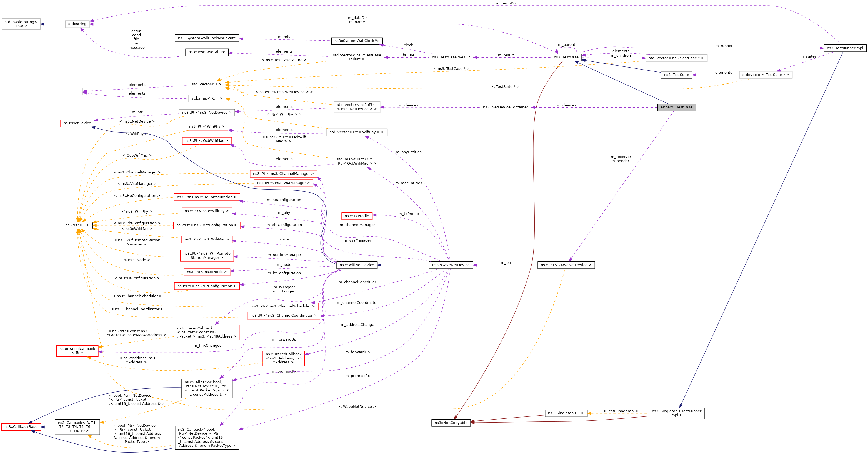Click the m_channelCoordinator edge label

pyautogui.click(x=357, y=302)
